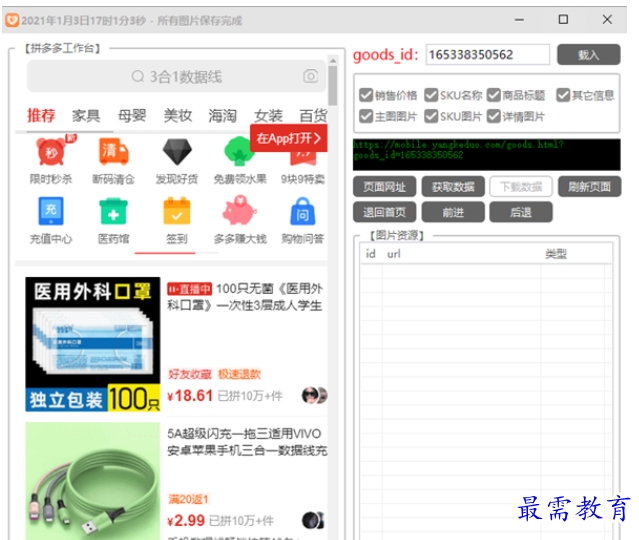Viewport: 639px width, 540px height.
Task: Click the 退回首页 button
Action: (384, 212)
